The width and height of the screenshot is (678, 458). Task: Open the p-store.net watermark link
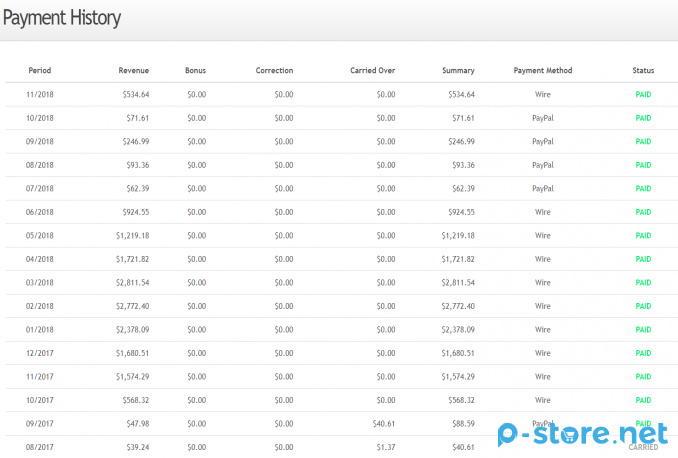(584, 434)
